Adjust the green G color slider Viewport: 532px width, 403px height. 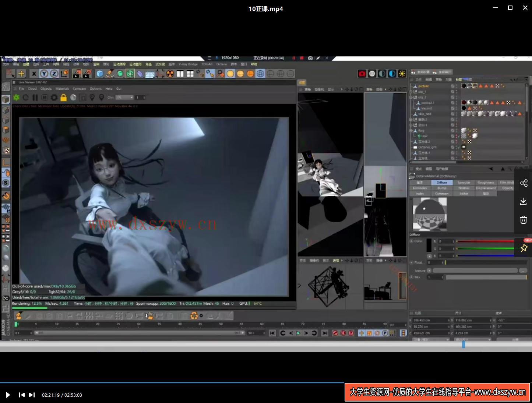(x=485, y=248)
